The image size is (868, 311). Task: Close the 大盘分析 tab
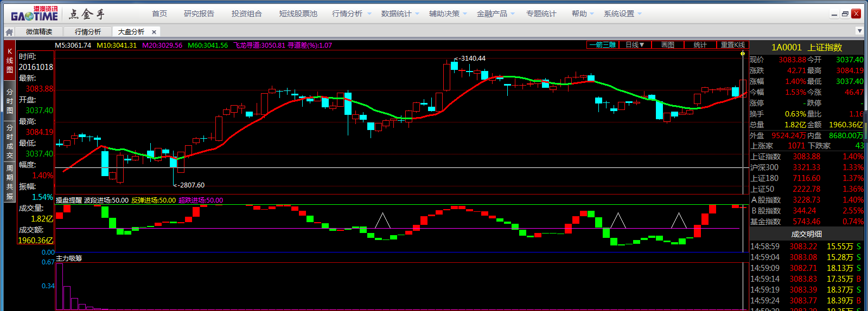[154, 32]
